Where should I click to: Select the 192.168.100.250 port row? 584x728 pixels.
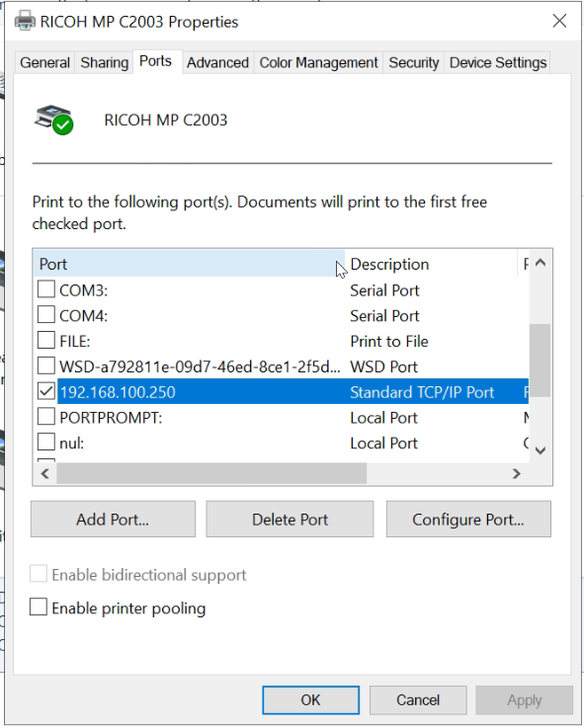point(292,391)
